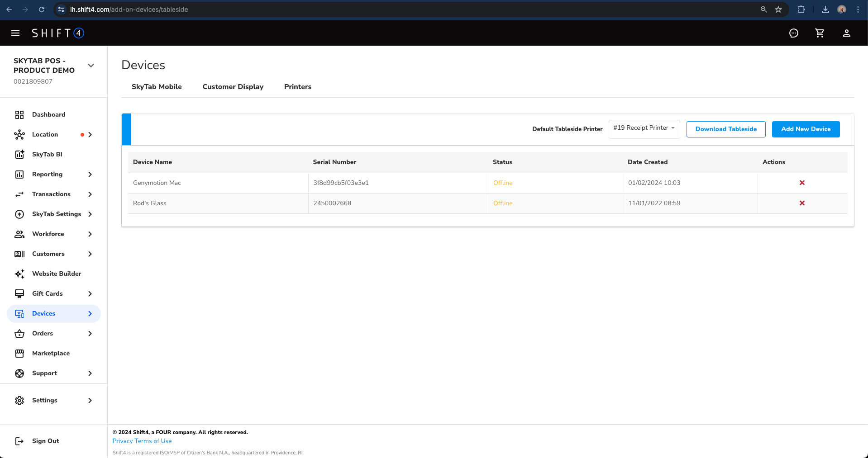Image resolution: width=868 pixels, height=458 pixels.
Task: Expand the Reporting submenu
Action: 90,175
